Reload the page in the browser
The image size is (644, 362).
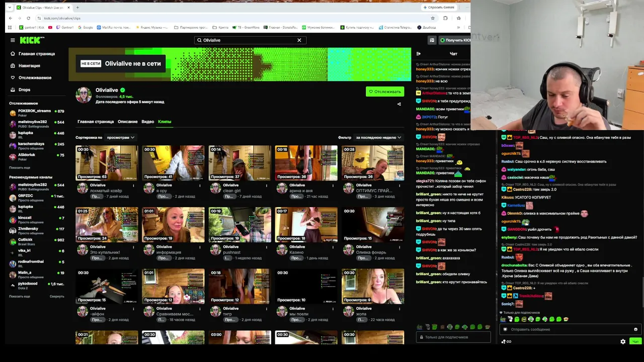pyautogui.click(x=28, y=18)
